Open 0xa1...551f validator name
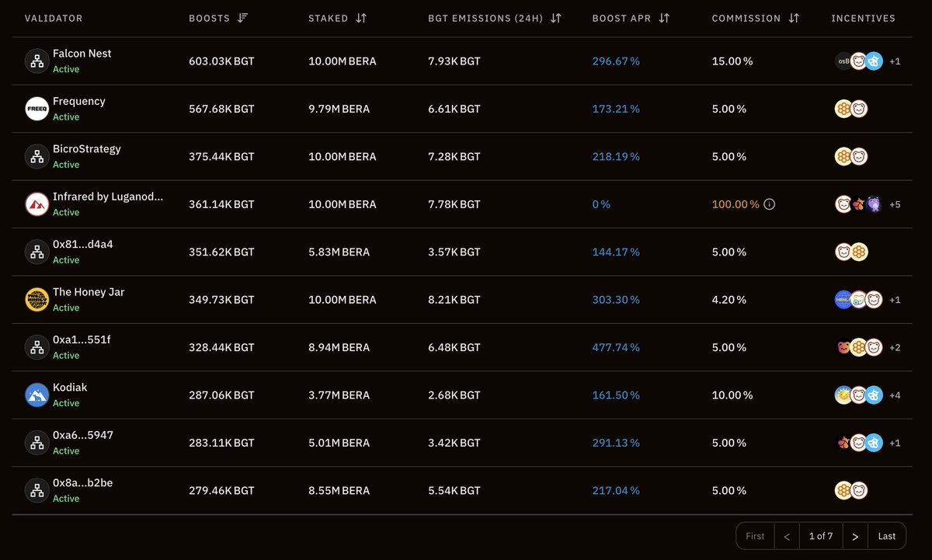 [x=82, y=340]
